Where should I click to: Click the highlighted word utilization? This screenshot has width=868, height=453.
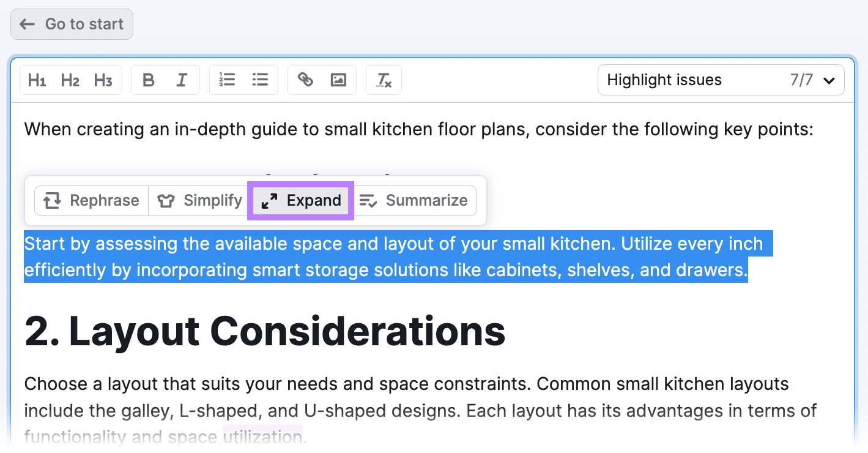pyautogui.click(x=262, y=436)
